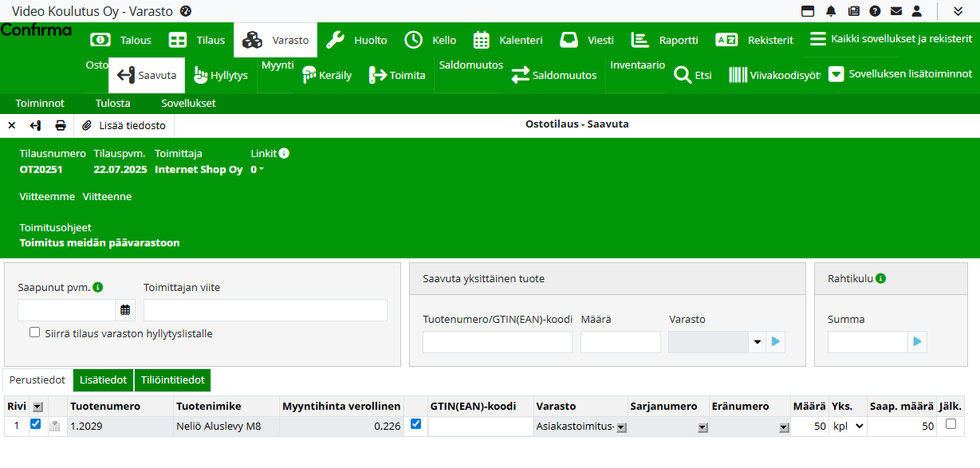Click the print icon in toolbar
This screenshot has height=468, width=980.
point(61,126)
